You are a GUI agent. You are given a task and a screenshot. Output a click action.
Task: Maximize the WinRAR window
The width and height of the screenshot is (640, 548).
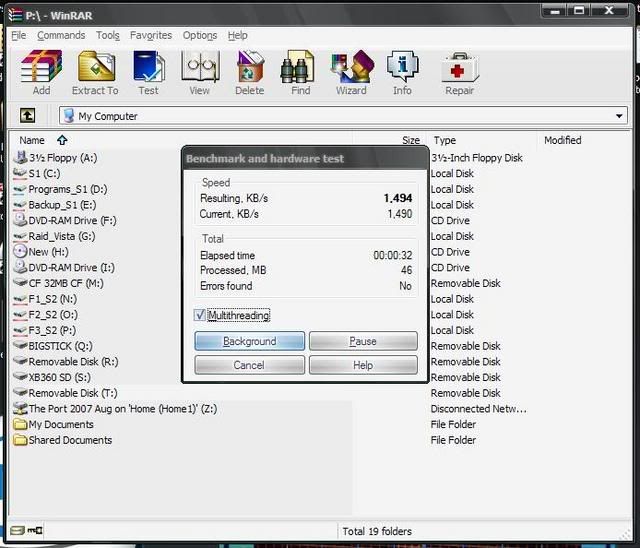[x=579, y=10]
